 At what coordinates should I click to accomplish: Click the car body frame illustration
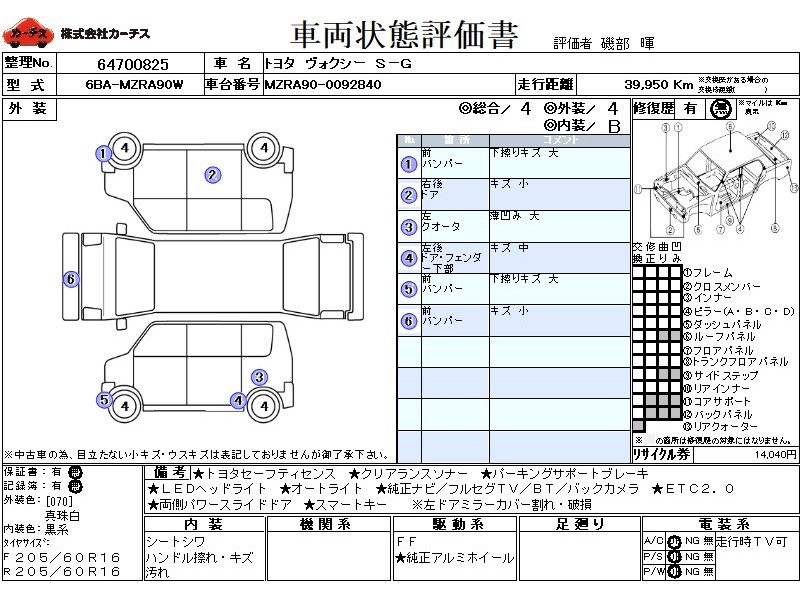tap(716, 179)
